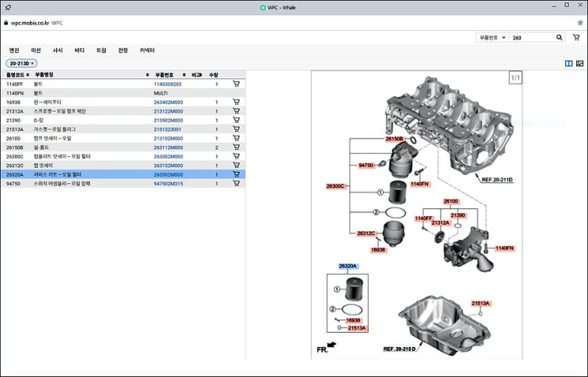This screenshot has height=377, width=588.
Task: Remove the 20-213D filter tag
Action: click(32, 63)
